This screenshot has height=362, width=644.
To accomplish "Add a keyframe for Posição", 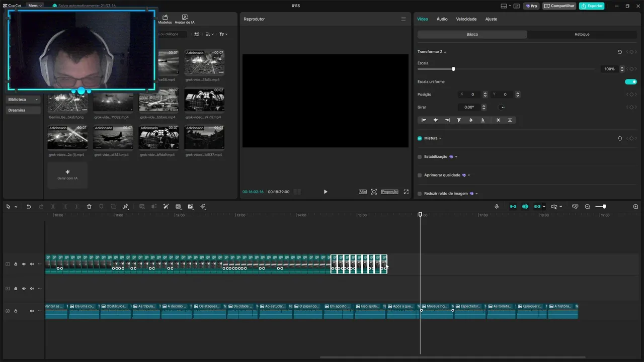I will click(631, 95).
